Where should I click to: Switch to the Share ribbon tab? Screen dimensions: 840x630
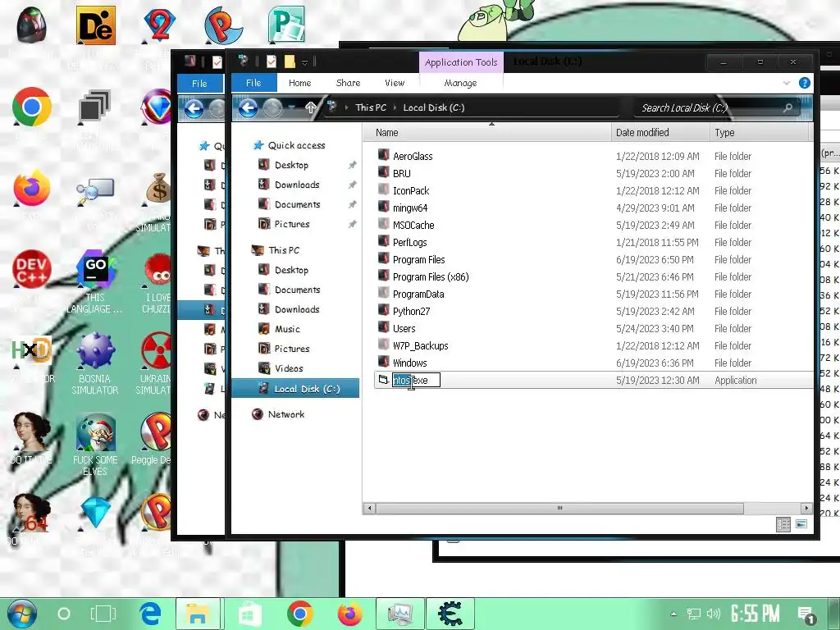[x=348, y=83]
